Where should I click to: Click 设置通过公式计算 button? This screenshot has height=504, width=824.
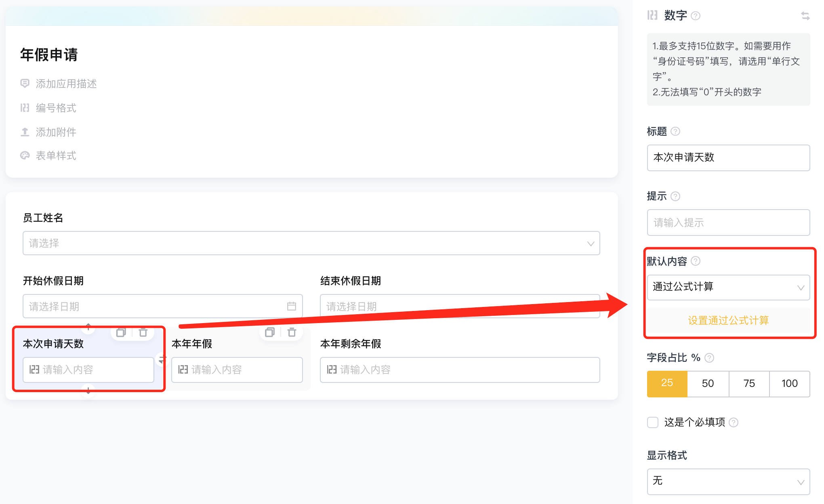(x=728, y=321)
